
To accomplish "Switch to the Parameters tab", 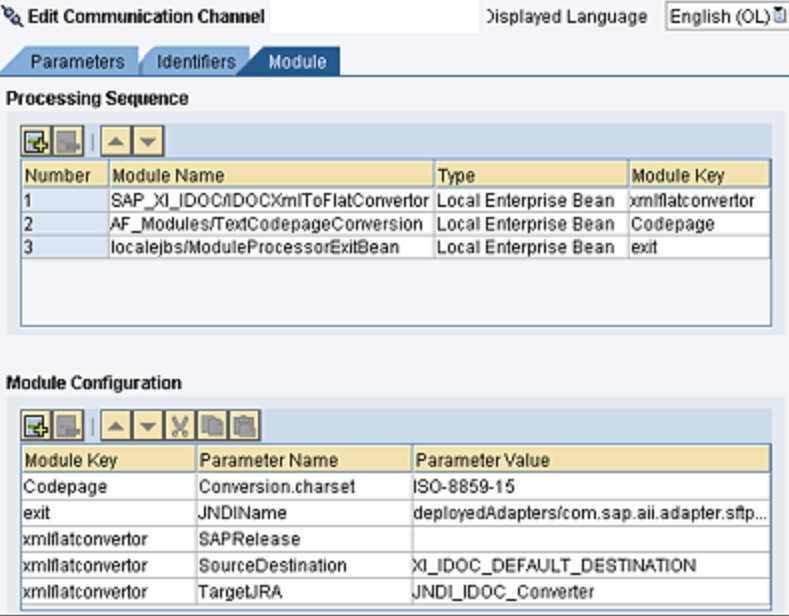I will pyautogui.click(x=77, y=62).
